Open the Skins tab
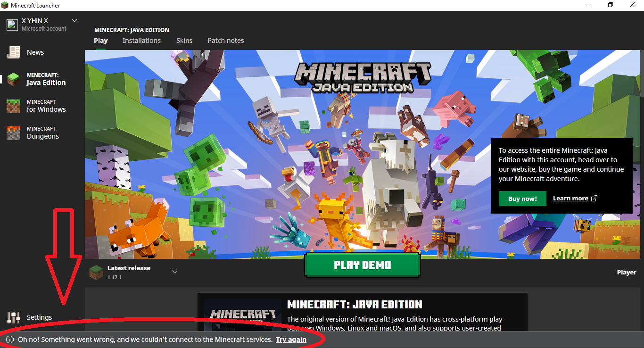Screen dimensions: 644x348 coord(184,41)
